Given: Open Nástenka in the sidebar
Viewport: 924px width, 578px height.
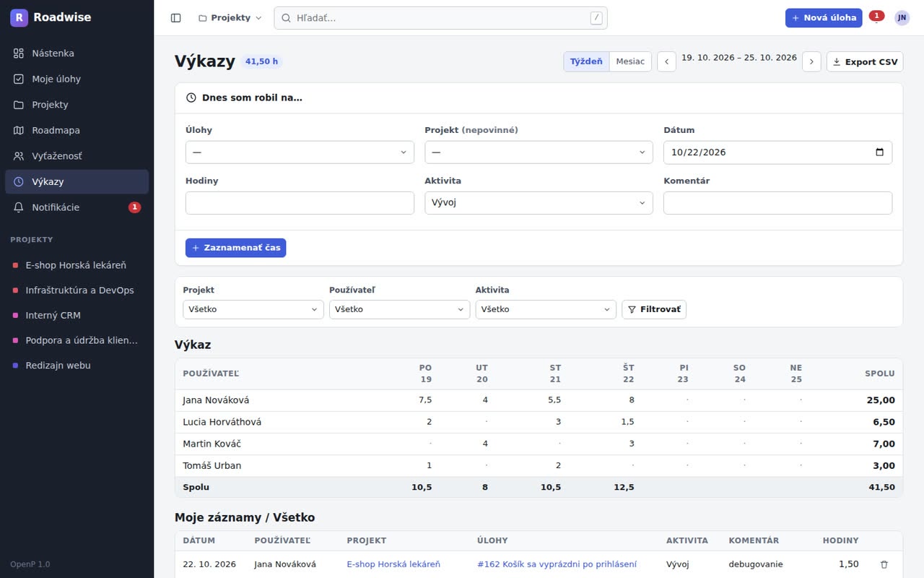Looking at the screenshot, I should 77,53.
